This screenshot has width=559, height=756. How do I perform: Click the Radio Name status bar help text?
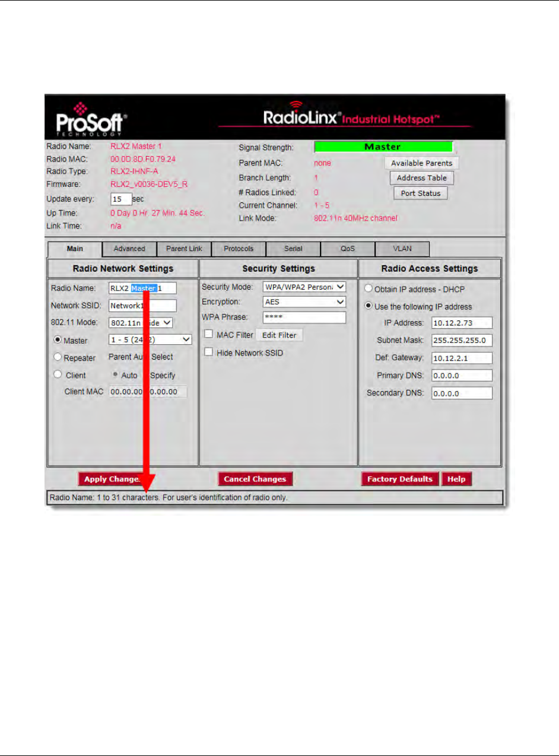[x=169, y=497]
